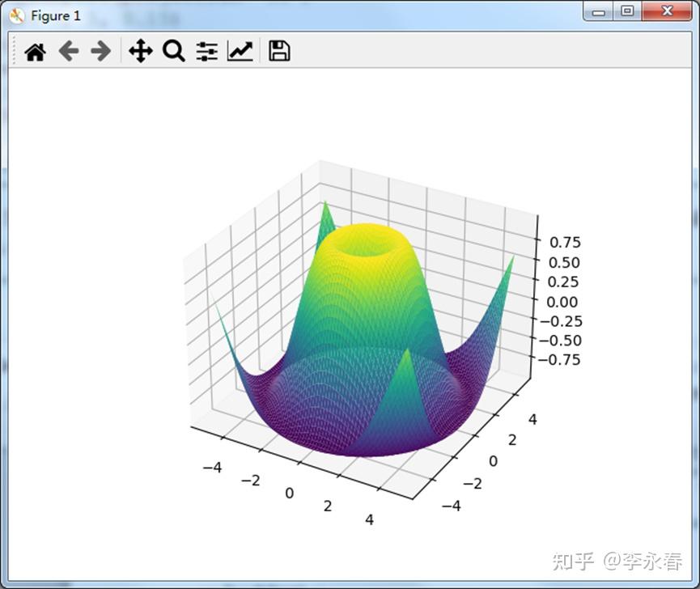Click the −0.75 z-axis tick label

(560, 360)
